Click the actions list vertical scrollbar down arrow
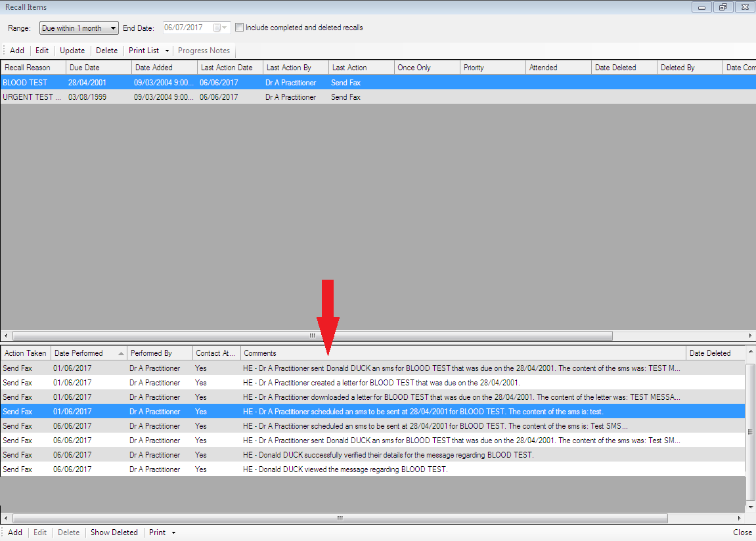This screenshot has height=541, width=756. point(751,507)
